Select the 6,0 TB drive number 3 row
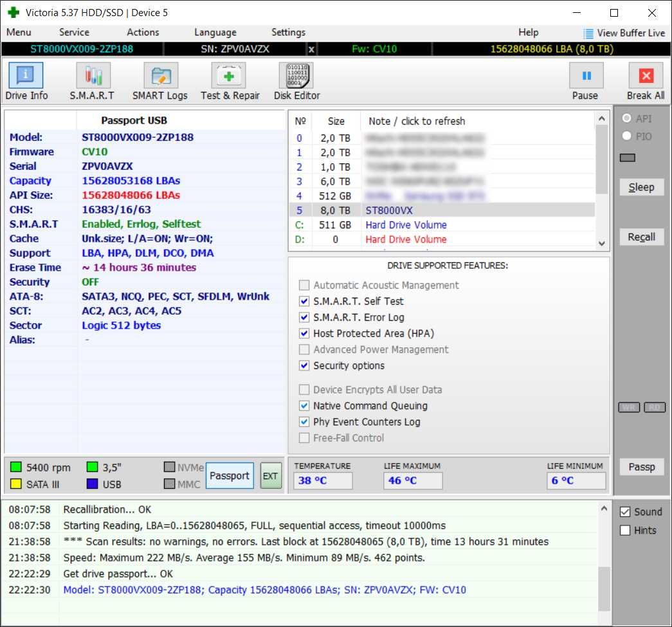This screenshot has height=627, width=672. (442, 181)
